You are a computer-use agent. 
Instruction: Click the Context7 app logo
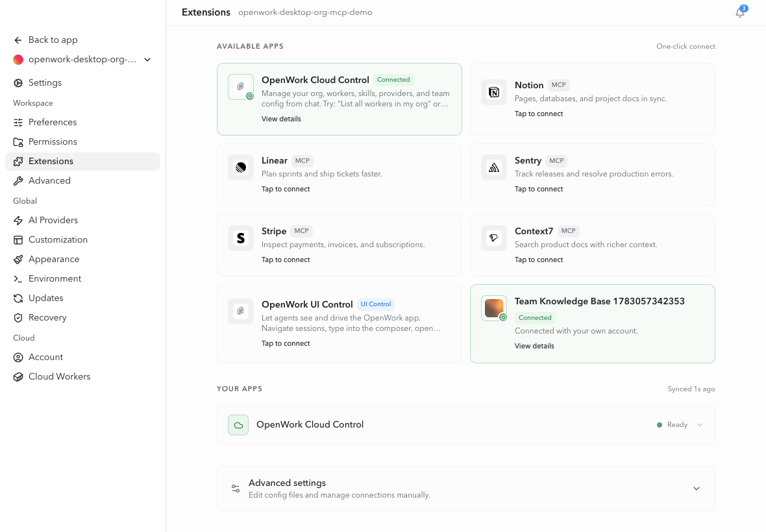494,238
